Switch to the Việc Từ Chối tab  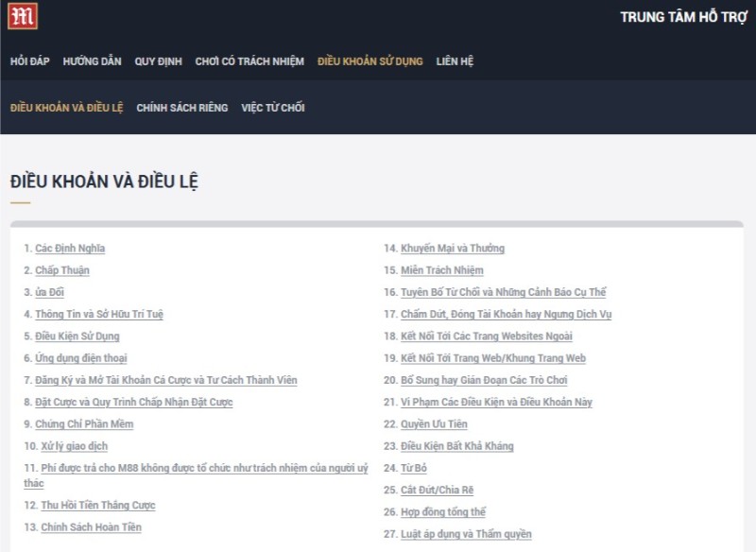pyautogui.click(x=272, y=108)
